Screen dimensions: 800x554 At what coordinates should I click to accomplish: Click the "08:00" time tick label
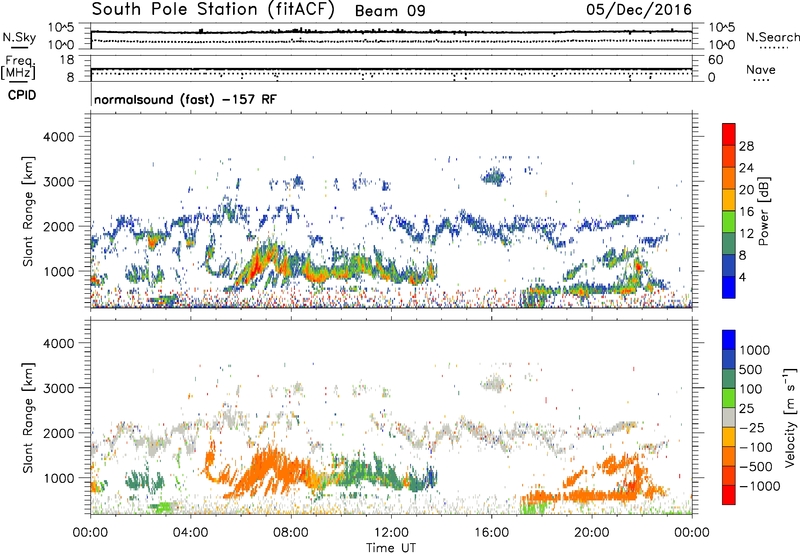coord(291,533)
